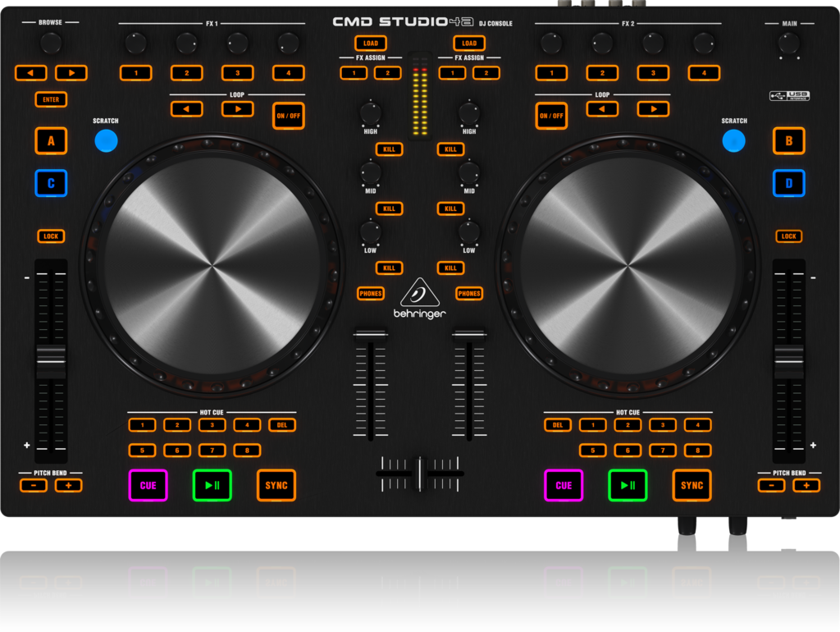
Task: Click left deck HOT CUE 4
Action: (247, 425)
